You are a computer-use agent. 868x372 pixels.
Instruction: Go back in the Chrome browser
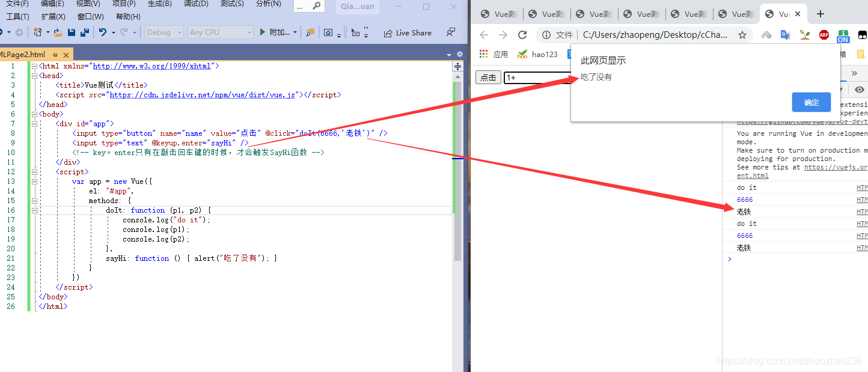click(x=484, y=35)
